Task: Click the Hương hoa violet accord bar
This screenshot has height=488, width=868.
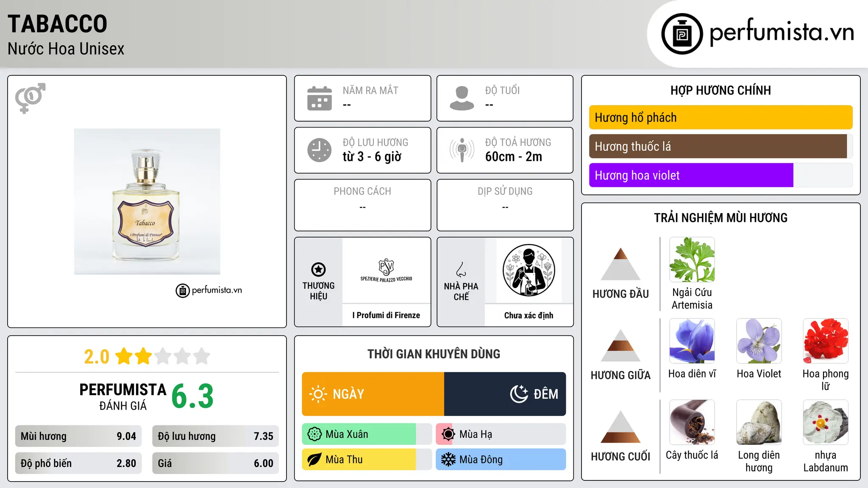Action: coord(721,175)
